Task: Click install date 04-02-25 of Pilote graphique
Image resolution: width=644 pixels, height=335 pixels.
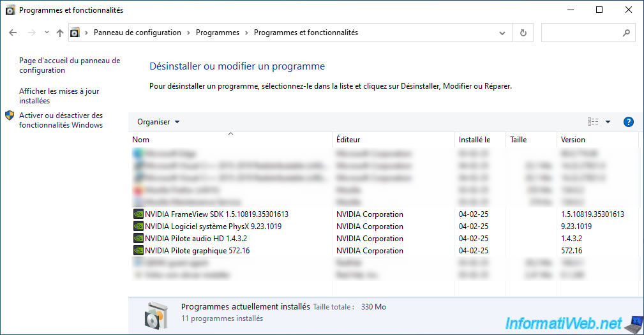Action: tap(474, 250)
